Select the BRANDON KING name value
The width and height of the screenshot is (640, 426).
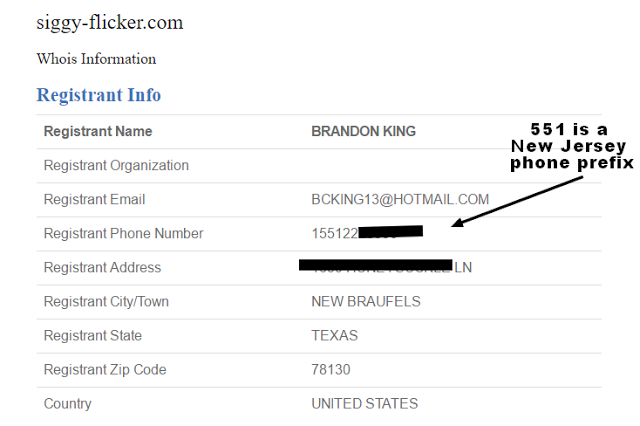point(363,132)
